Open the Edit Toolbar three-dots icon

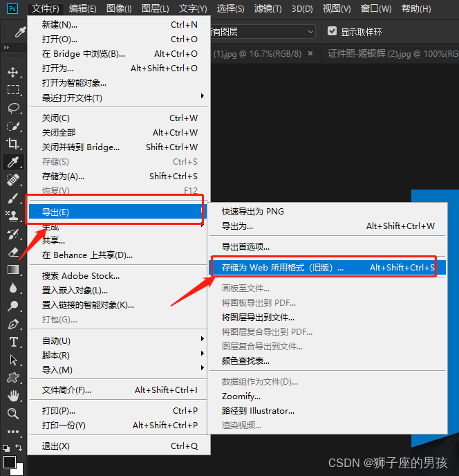tap(12, 432)
